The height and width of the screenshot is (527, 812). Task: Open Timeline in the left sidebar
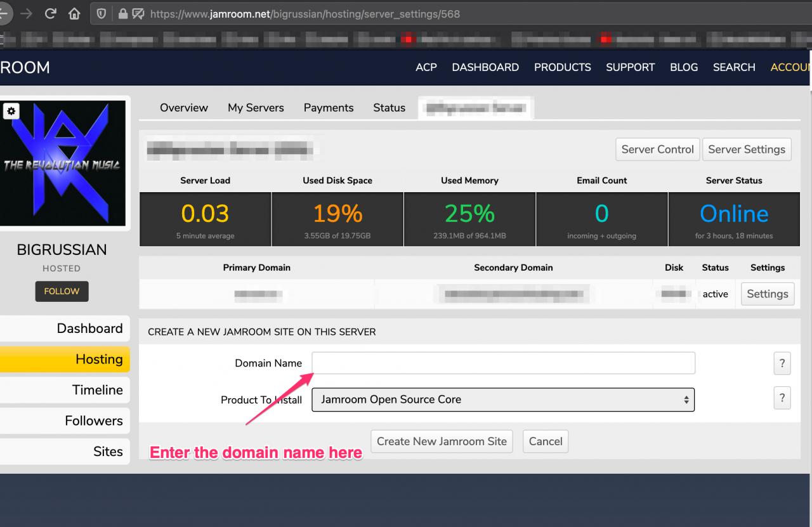[x=97, y=390]
